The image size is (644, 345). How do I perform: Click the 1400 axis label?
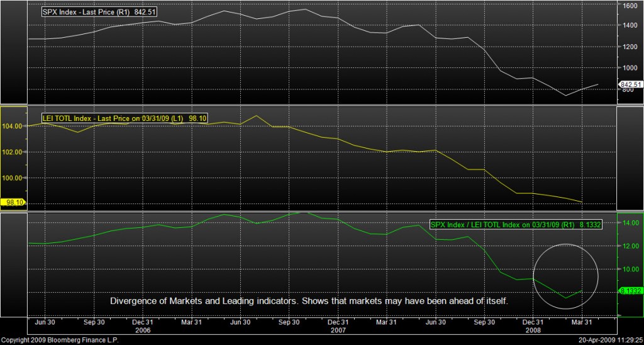630,25
